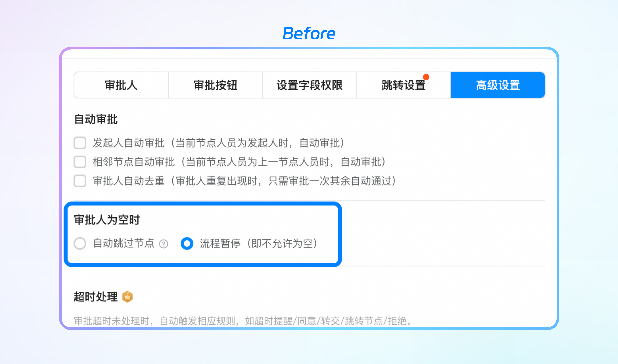Click the help question-mark icon beside 自动跳过节点
618x364 pixels.
coord(164,244)
